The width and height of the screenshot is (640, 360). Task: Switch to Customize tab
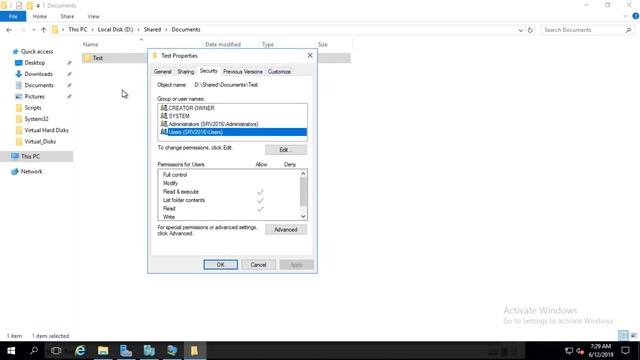click(279, 72)
